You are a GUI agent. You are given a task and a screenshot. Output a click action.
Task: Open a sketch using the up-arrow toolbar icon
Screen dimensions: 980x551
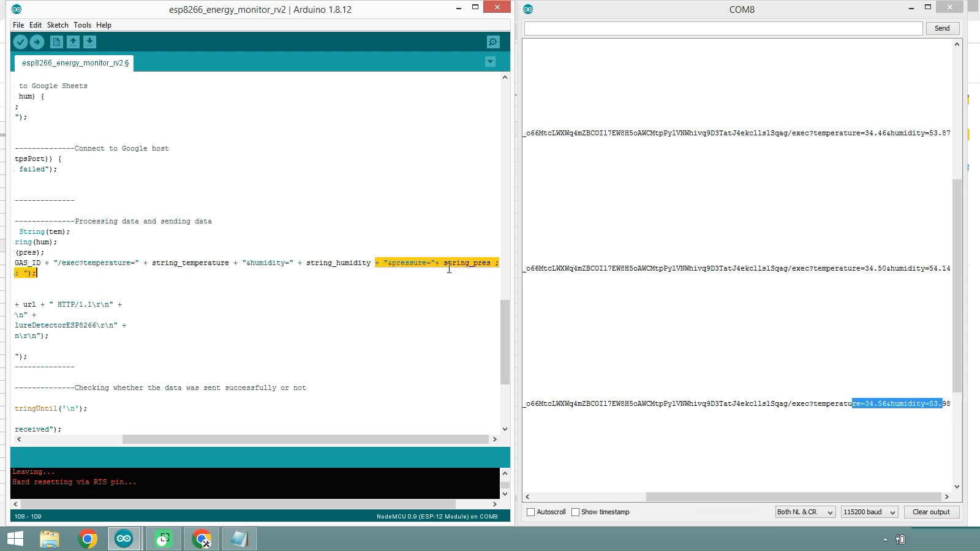click(x=73, y=42)
